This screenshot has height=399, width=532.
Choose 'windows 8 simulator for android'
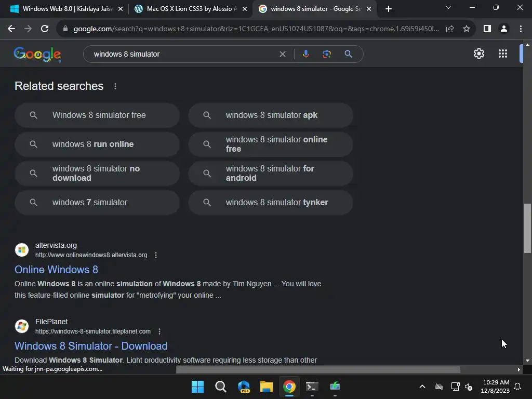[271, 174]
